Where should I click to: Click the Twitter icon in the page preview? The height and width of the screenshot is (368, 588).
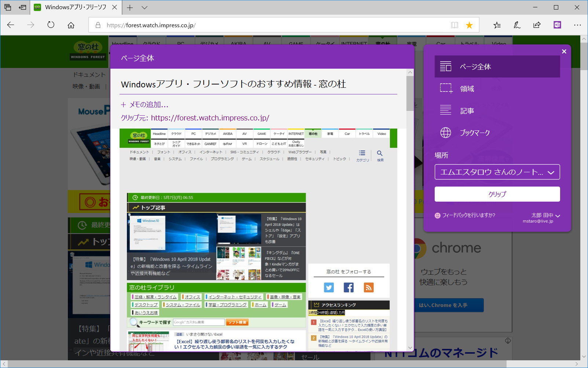point(329,288)
